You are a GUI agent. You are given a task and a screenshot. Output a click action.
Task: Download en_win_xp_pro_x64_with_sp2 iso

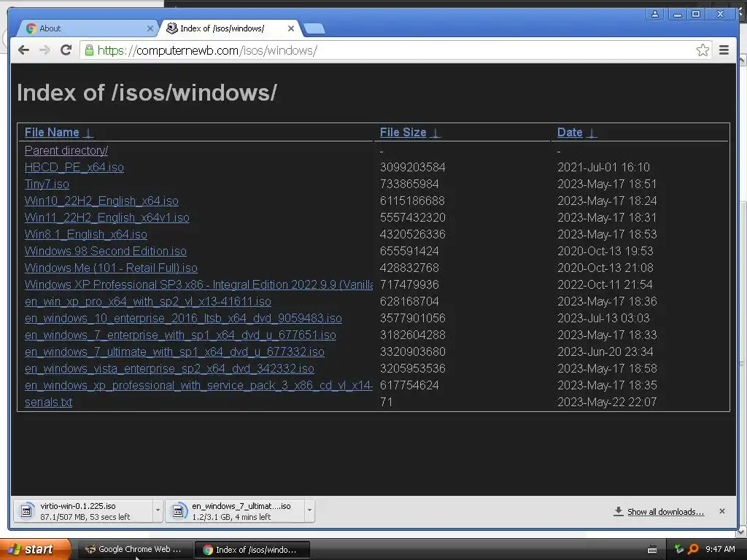click(148, 301)
